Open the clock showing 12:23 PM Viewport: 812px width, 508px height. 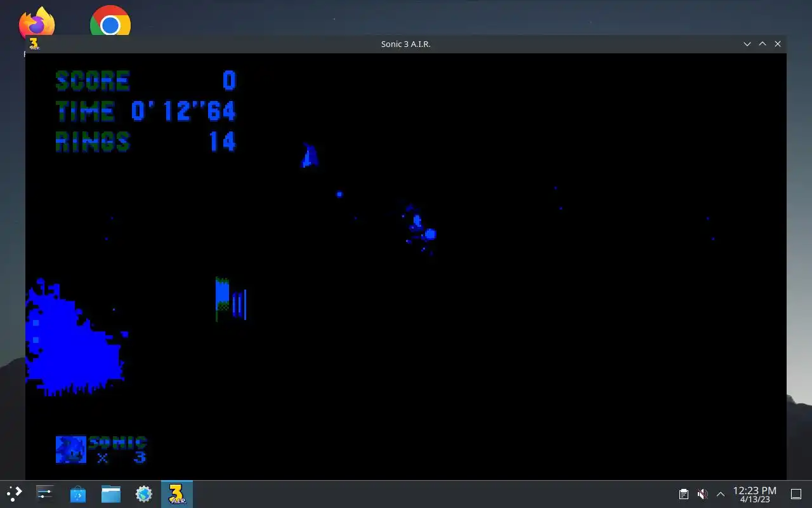pos(754,494)
